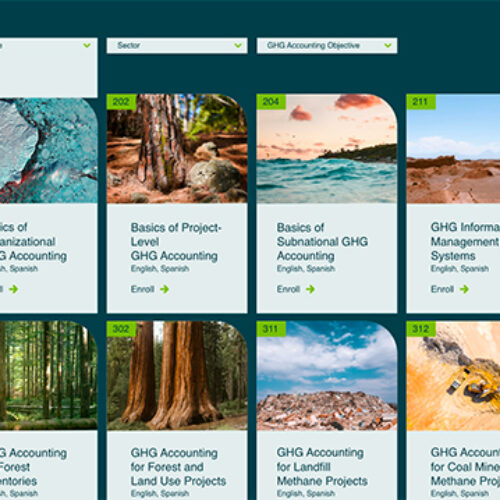Click the green 202 course number badge

tap(121, 102)
